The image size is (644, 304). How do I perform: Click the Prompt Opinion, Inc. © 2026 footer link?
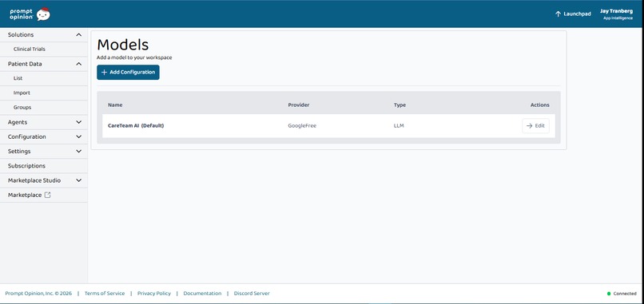tap(38, 294)
